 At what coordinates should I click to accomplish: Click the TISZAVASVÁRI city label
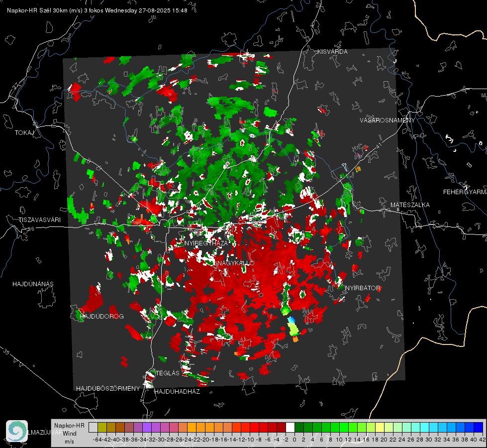[39, 220]
